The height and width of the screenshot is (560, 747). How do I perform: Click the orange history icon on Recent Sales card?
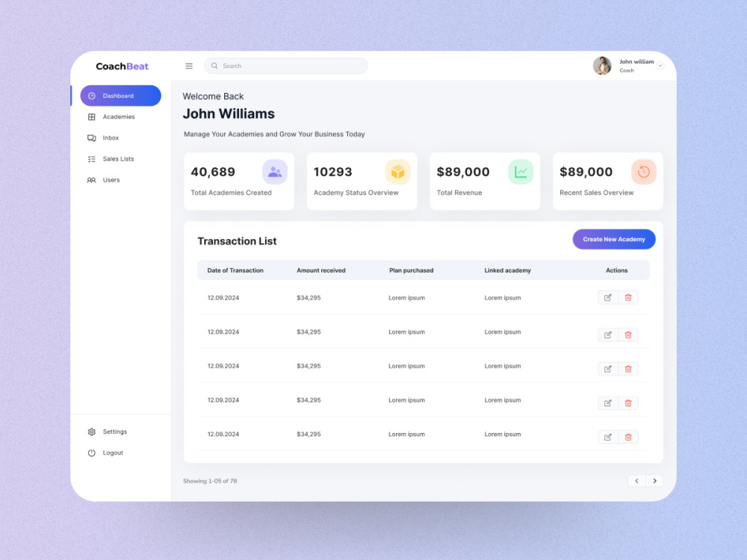pyautogui.click(x=644, y=172)
